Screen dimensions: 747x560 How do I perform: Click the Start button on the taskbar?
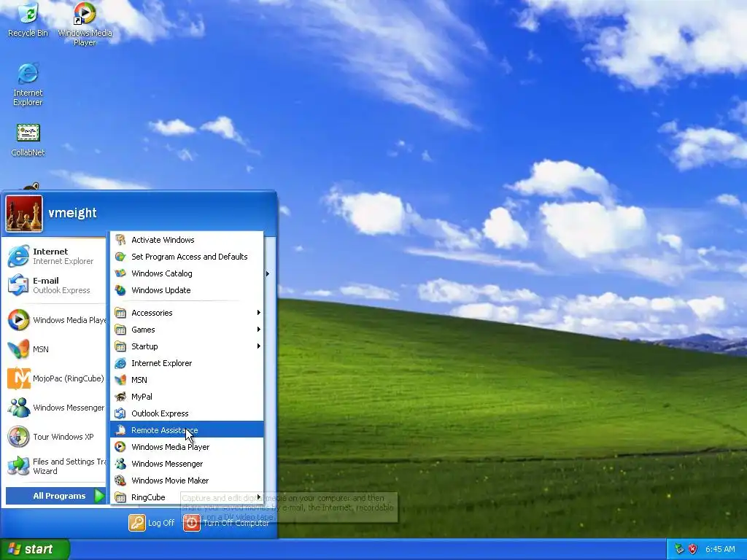(x=34, y=549)
